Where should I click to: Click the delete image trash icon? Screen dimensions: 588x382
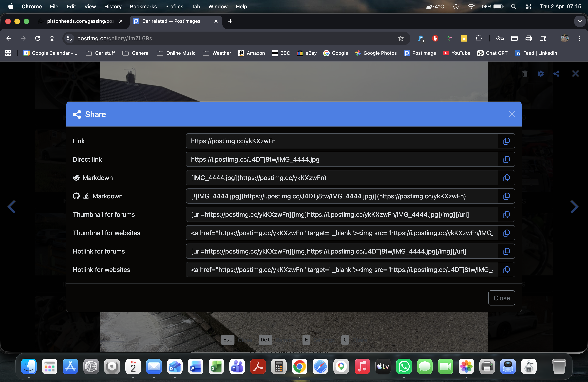[x=525, y=74]
